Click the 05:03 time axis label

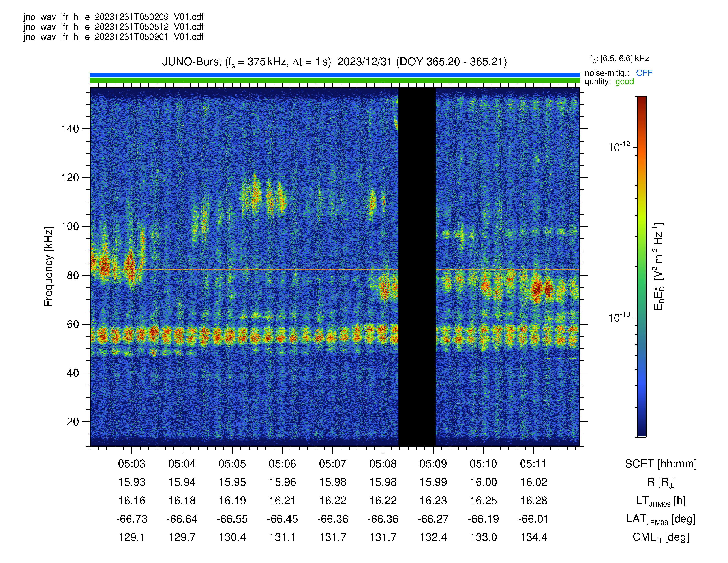[x=132, y=464]
